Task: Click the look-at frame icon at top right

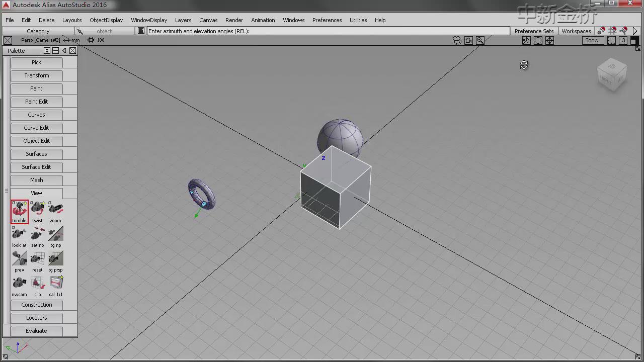Action: (x=538, y=40)
